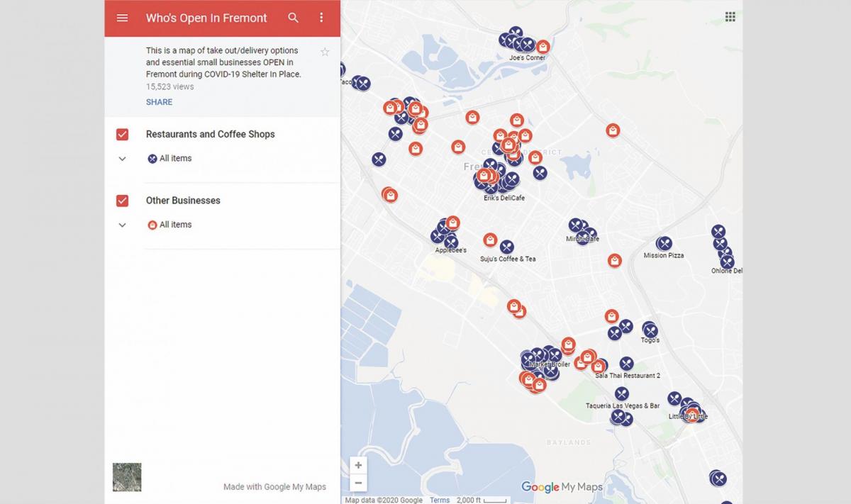
Task: Zoom out with the minus button
Action: tap(358, 483)
